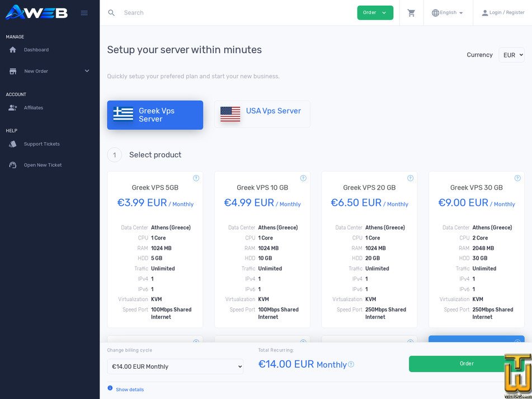Go to Support Tickets
Screen dimensions: 532x399
42,144
